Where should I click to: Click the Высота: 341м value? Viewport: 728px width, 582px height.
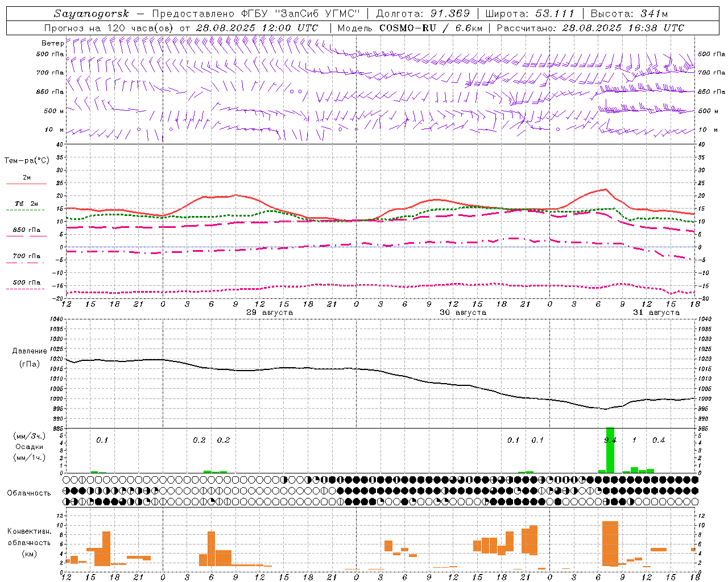coord(629,14)
